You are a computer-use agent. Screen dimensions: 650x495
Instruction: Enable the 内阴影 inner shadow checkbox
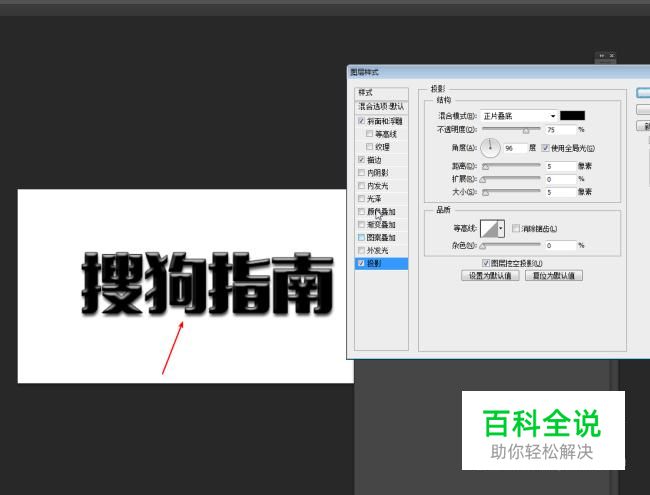coord(361,172)
